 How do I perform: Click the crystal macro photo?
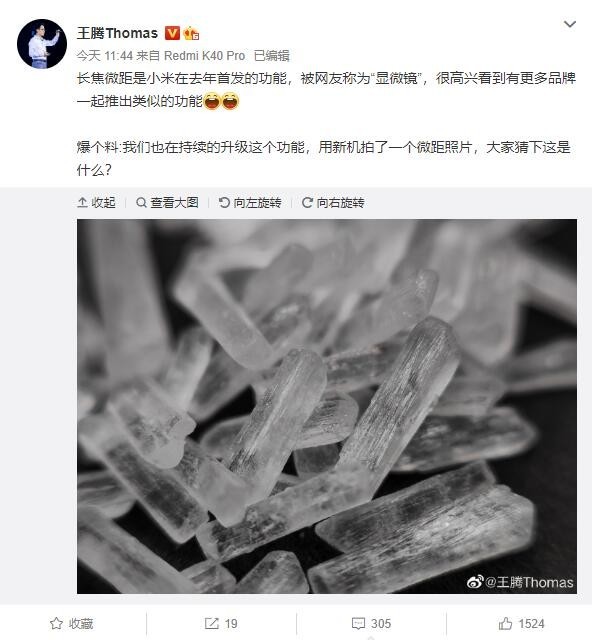(x=327, y=406)
